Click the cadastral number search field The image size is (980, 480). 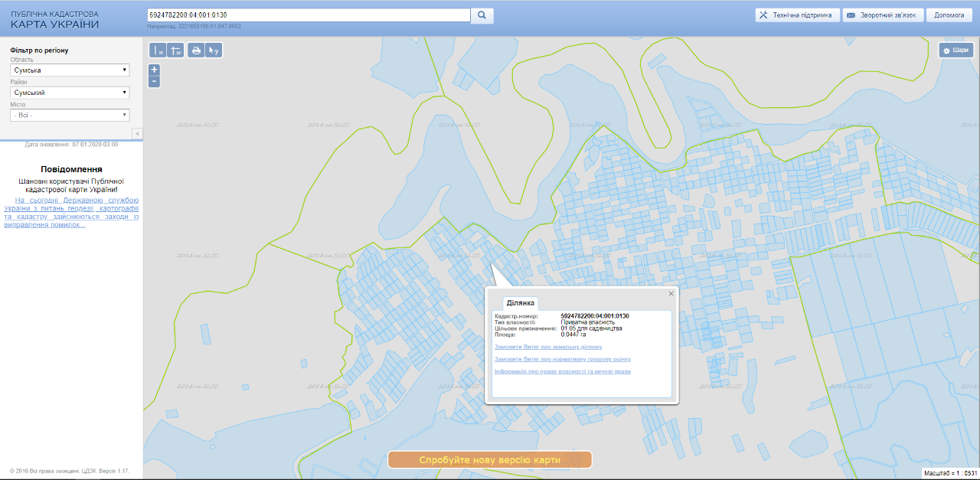pyautogui.click(x=308, y=15)
